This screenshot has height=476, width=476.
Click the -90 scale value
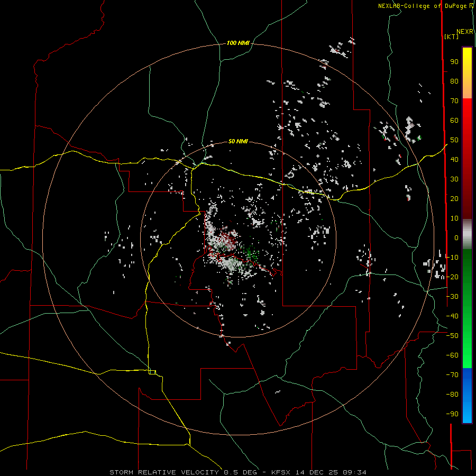coord(452,414)
